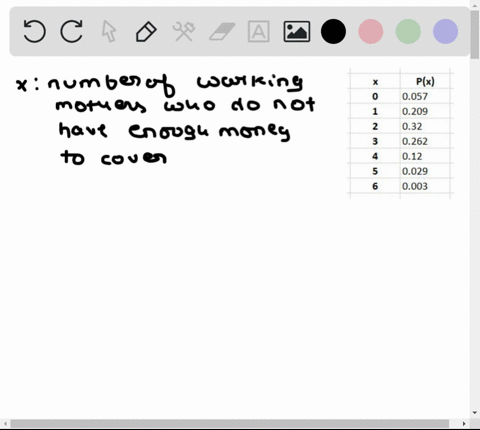The image size is (480, 430).
Task: Click the horizontal scrollbar thumb
Action: (230, 424)
